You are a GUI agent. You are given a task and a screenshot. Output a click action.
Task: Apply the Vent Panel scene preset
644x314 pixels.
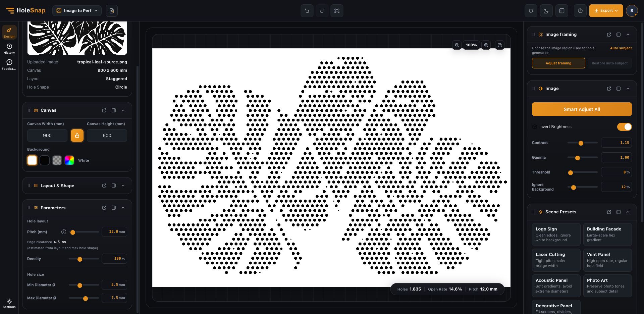(x=607, y=260)
